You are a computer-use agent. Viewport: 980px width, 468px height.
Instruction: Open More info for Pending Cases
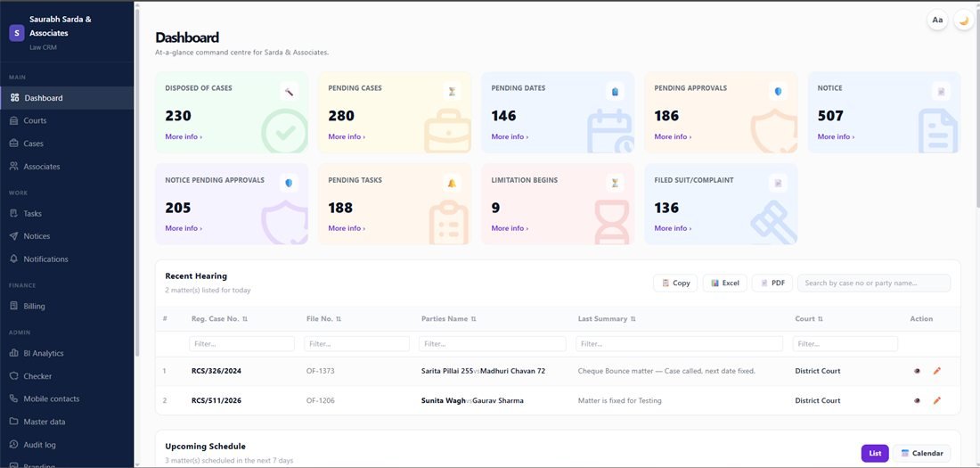click(347, 136)
